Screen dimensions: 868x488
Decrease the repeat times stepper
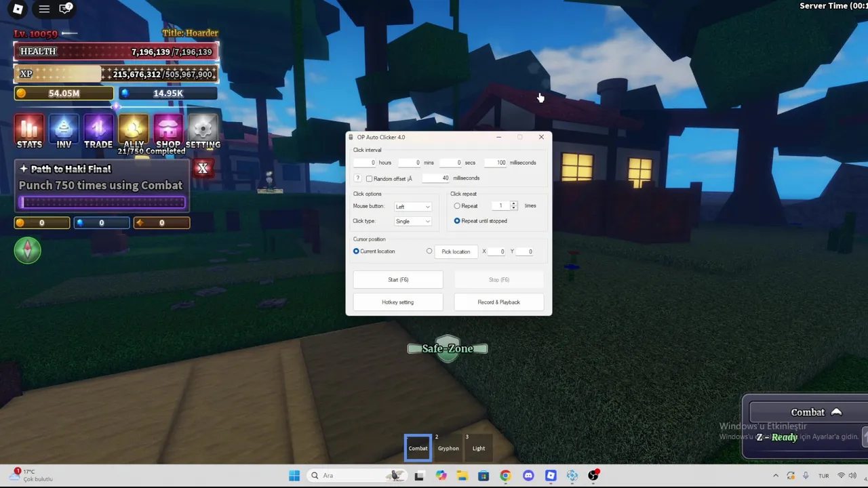(x=514, y=208)
